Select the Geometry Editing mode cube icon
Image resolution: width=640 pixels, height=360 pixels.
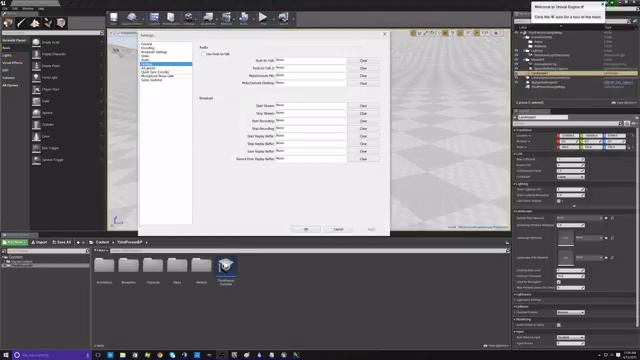(61, 23)
